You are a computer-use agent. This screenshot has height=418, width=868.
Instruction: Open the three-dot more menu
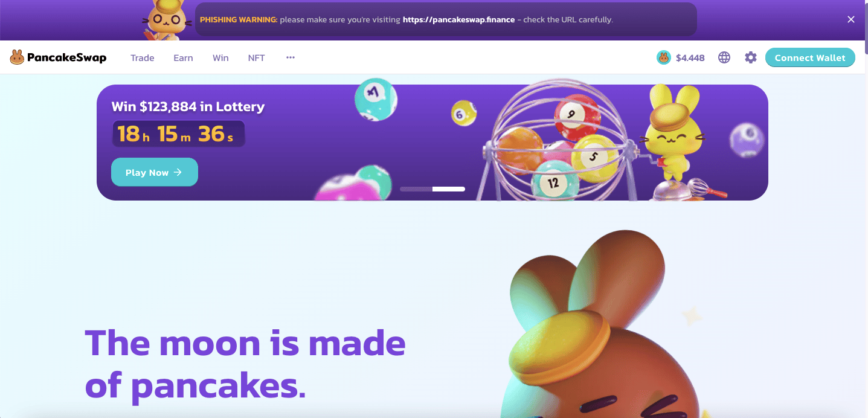291,57
